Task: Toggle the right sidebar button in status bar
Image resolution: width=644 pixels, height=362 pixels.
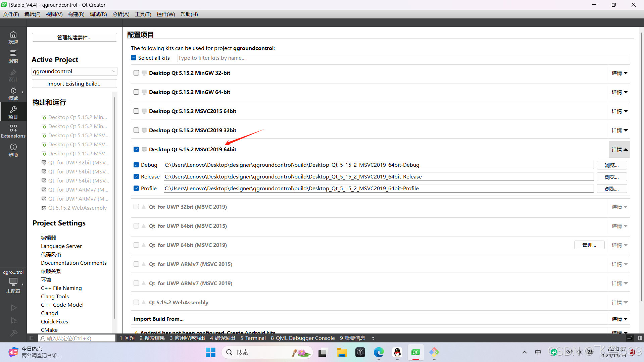Action: pyautogui.click(x=640, y=338)
